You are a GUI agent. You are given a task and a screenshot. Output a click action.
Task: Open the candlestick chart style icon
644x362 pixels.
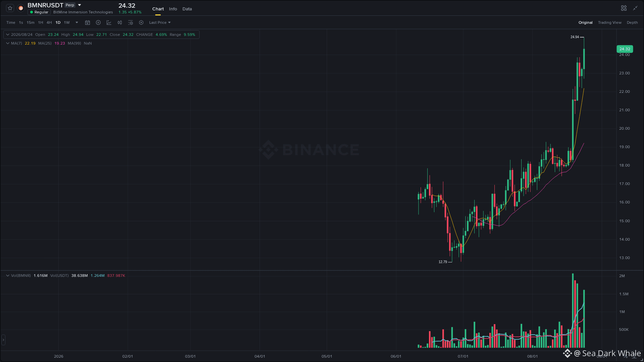click(120, 22)
